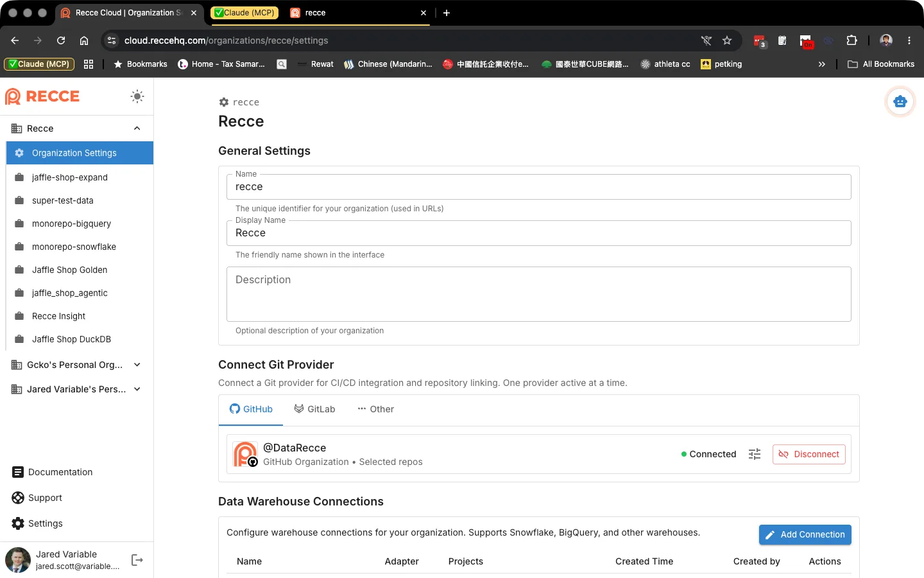Screen dimensions: 924x578
Task: Click the Adapter column header
Action: pyautogui.click(x=402, y=561)
